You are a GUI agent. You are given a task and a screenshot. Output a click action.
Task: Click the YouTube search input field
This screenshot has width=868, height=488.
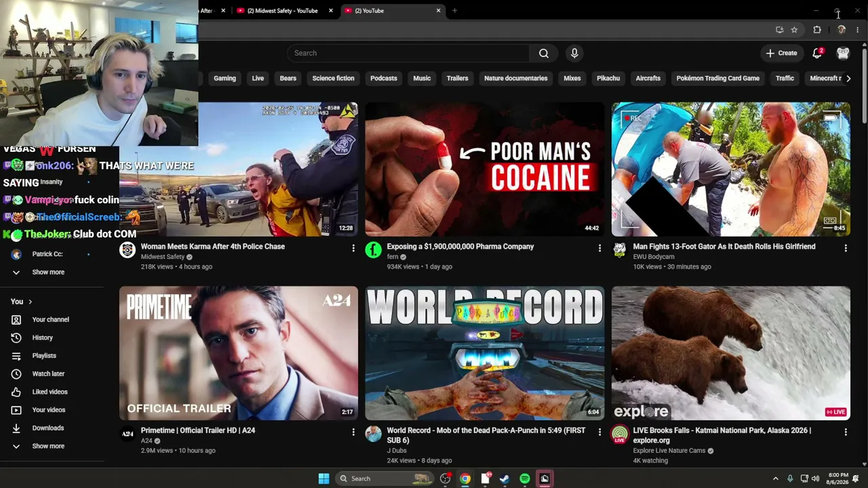(x=408, y=53)
